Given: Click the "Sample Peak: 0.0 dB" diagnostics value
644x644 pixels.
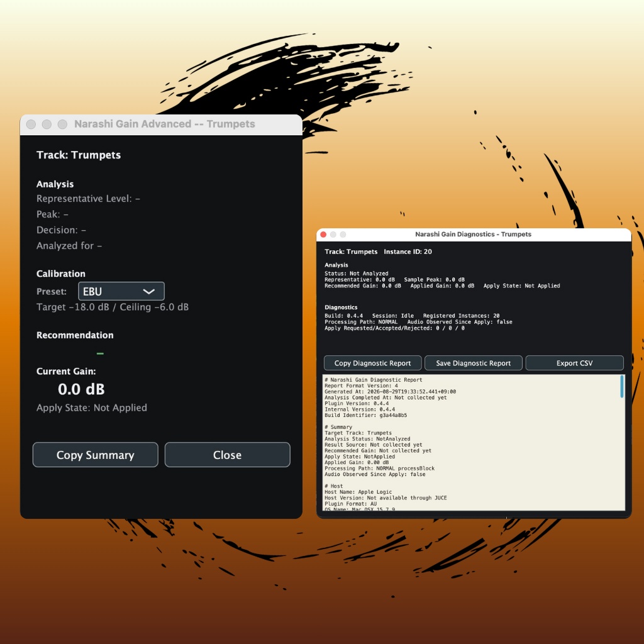Looking at the screenshot, I should 434,280.
